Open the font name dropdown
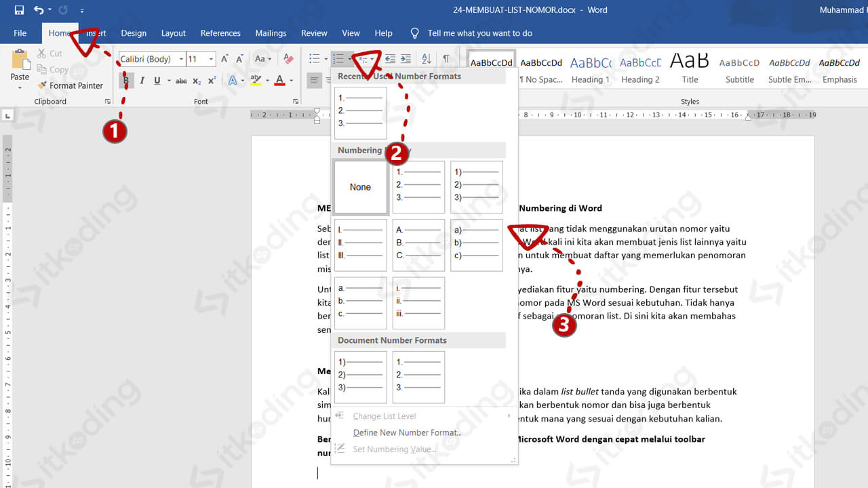 (x=180, y=58)
